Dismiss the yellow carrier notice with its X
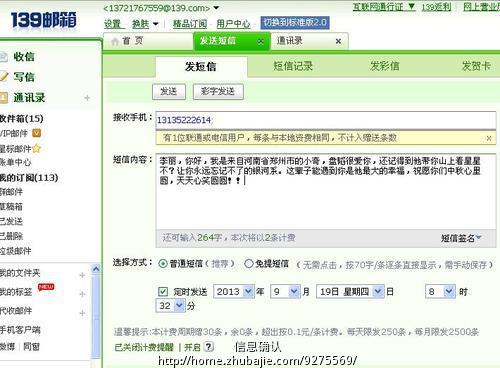The image size is (500, 368). 489,138
